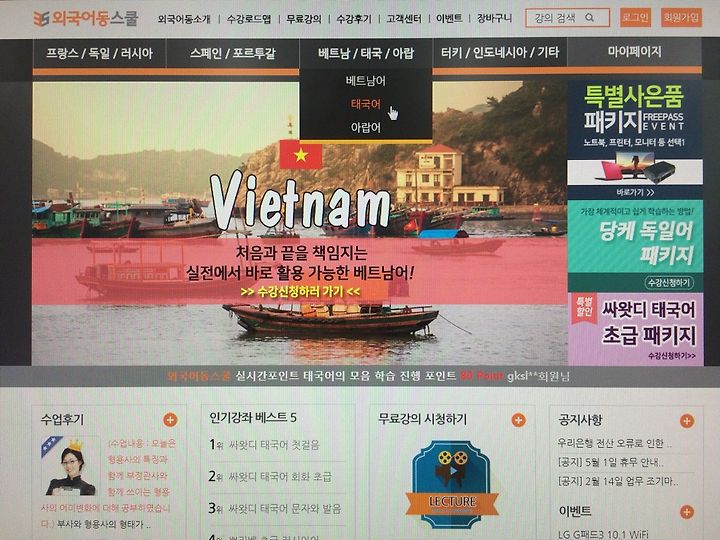Image resolution: width=720 pixels, height=540 pixels.
Task: Open 무료강의 in top menu
Action: point(304,19)
